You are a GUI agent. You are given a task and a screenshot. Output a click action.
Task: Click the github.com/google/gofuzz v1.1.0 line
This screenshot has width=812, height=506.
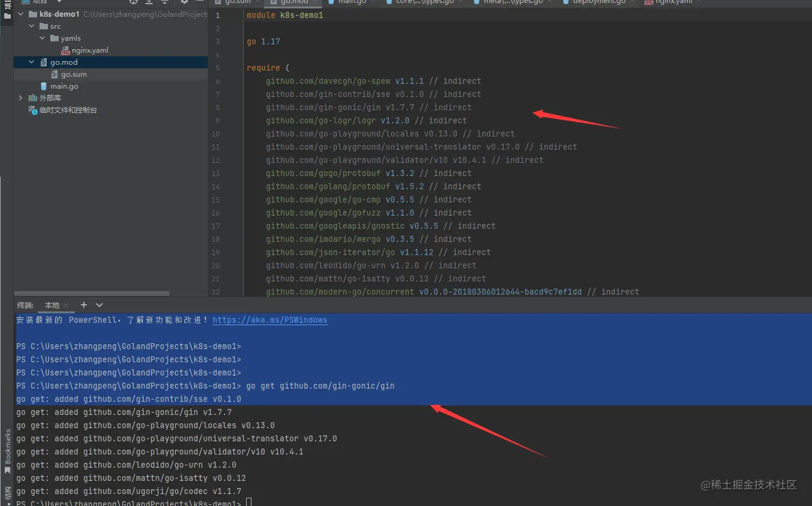tap(368, 213)
